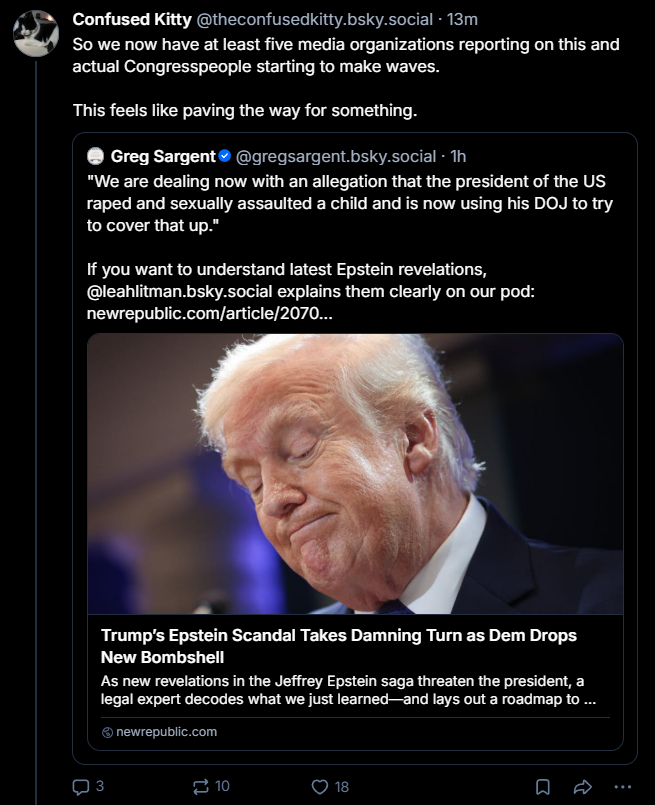Open the 'Trump's Epstein Scandal Takes Damning Turn' headline
Screen dimensions: 655x805
[339, 646]
